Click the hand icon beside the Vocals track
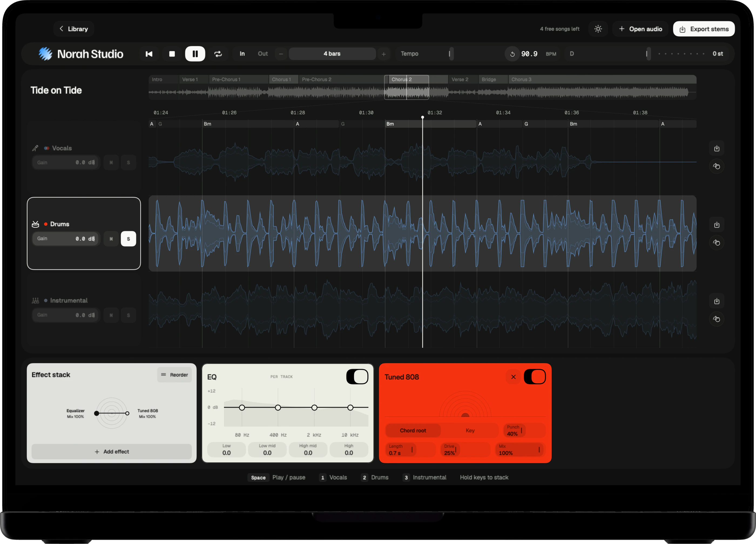Screen dimensions: 756x544 [717, 166]
